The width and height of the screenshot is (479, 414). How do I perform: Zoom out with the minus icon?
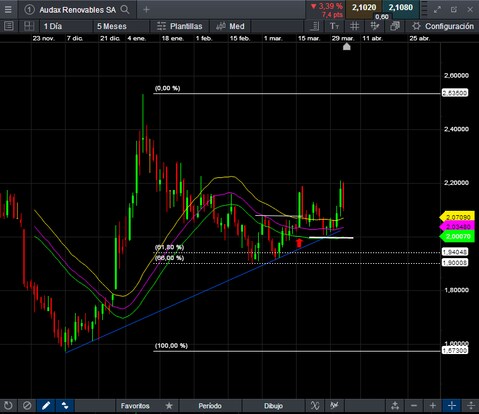point(414,406)
